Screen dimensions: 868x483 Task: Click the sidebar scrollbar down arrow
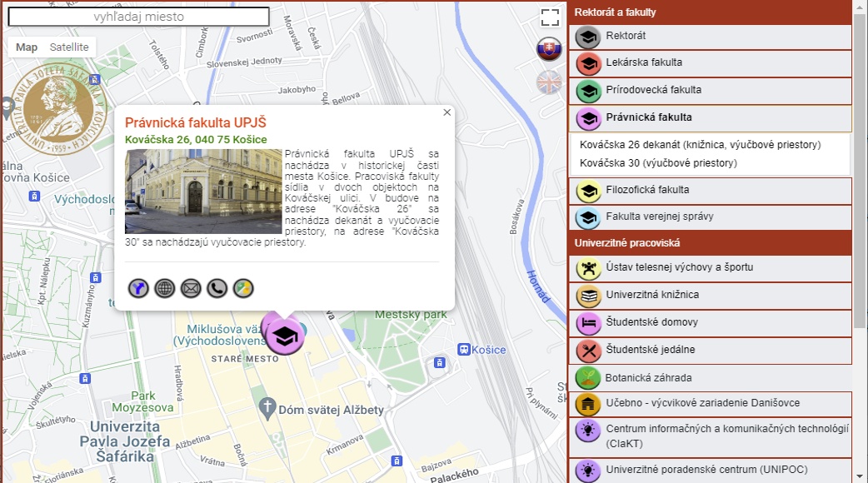point(860,476)
